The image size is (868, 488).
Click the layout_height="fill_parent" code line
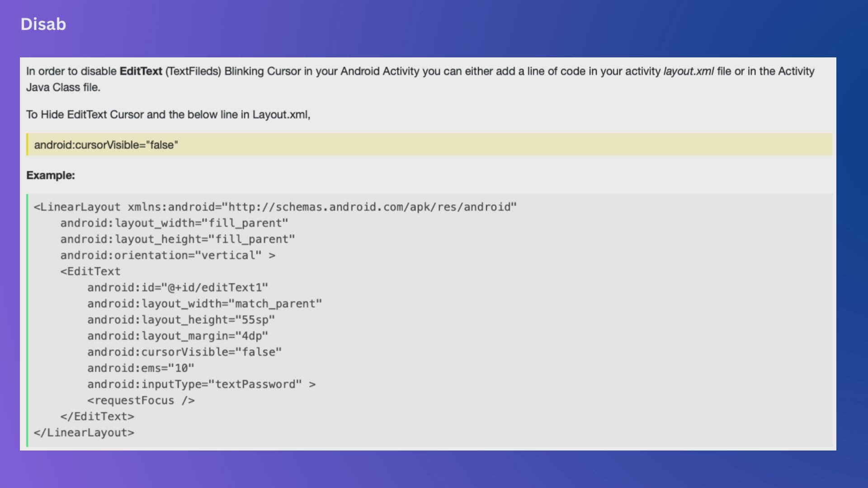point(177,239)
